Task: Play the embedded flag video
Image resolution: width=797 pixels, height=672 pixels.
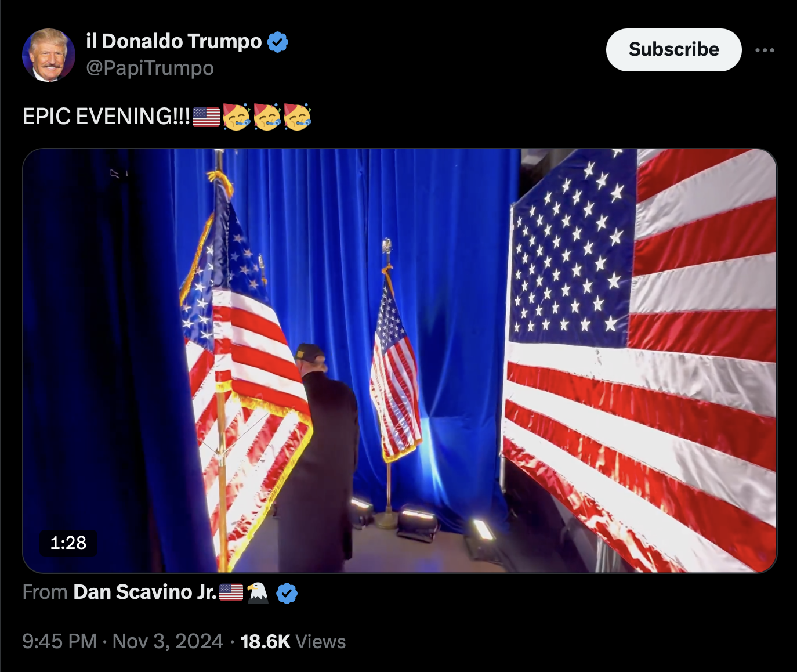Action: click(x=399, y=360)
